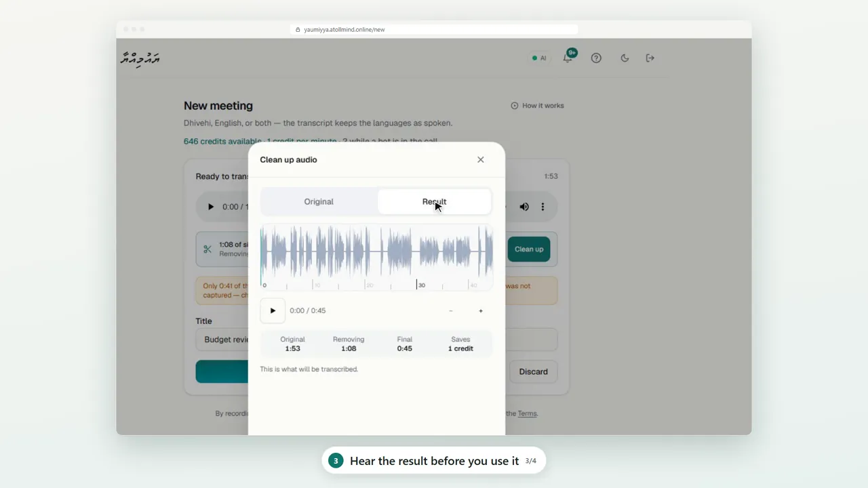Close the Clean up audio dialog
The image size is (868, 488).
click(481, 160)
